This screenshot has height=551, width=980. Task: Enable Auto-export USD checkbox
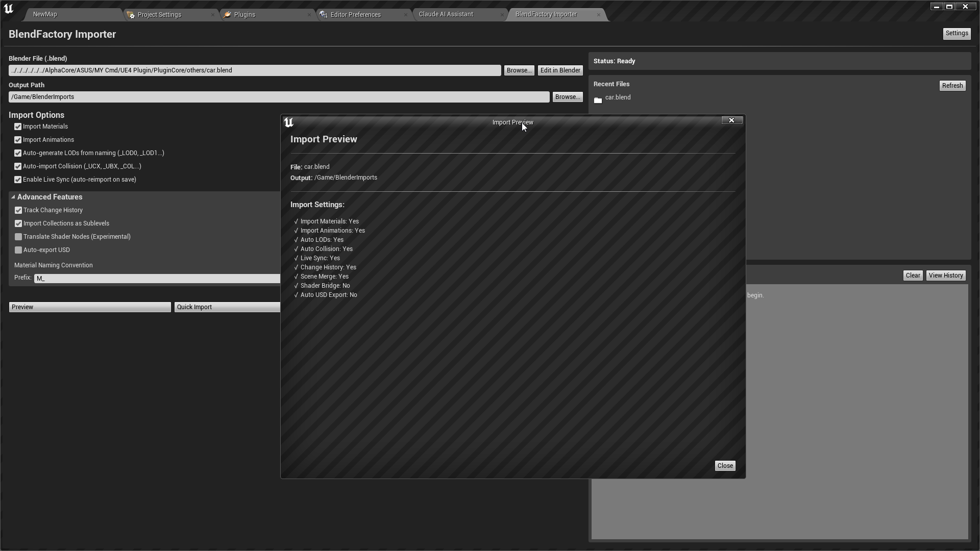(x=18, y=250)
